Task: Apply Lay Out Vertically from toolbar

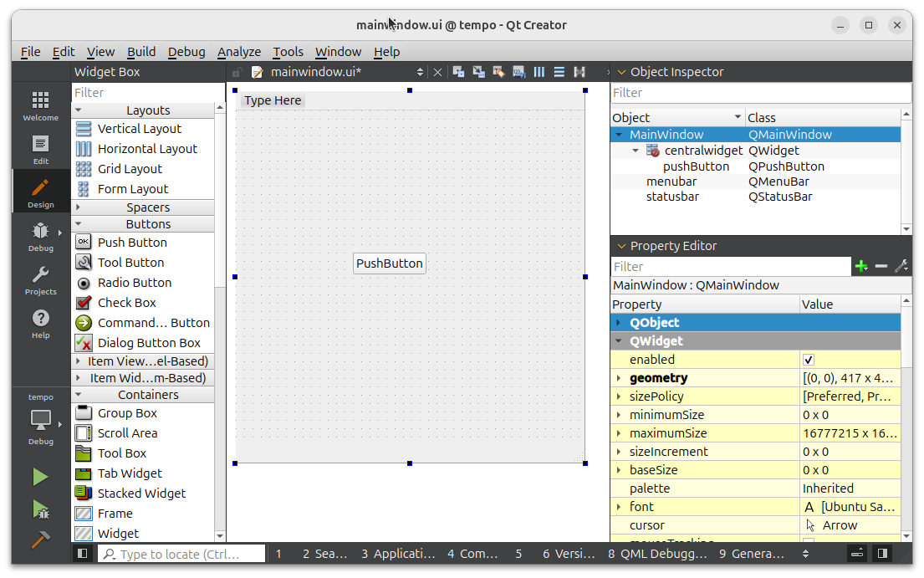Action: point(559,72)
